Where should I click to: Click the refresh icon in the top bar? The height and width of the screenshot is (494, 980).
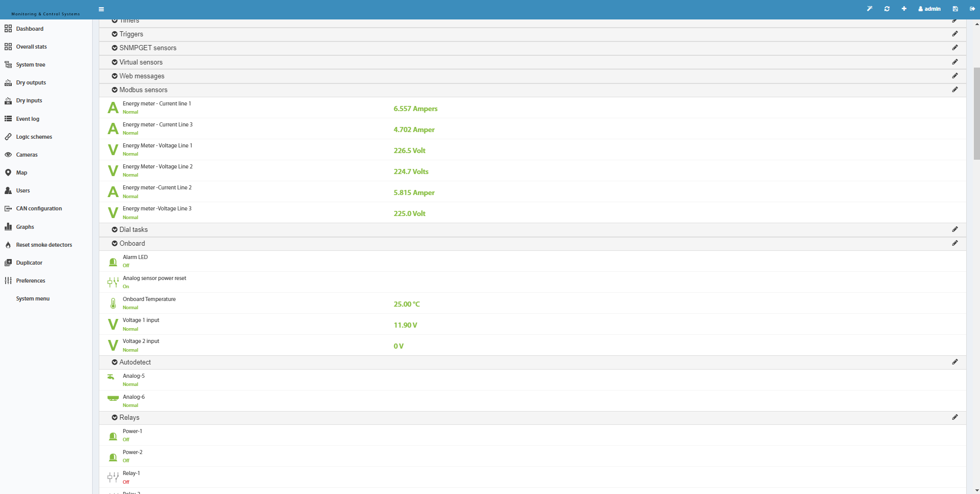coord(887,9)
